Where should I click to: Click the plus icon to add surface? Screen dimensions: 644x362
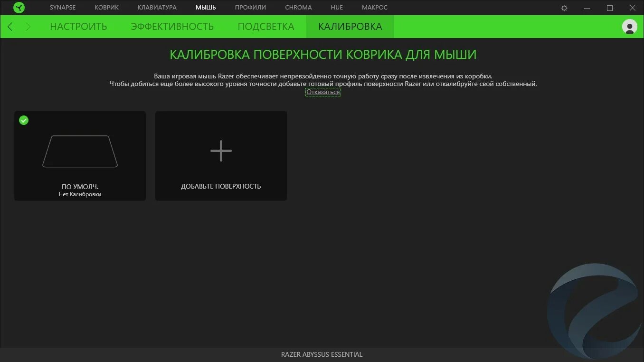(x=221, y=151)
